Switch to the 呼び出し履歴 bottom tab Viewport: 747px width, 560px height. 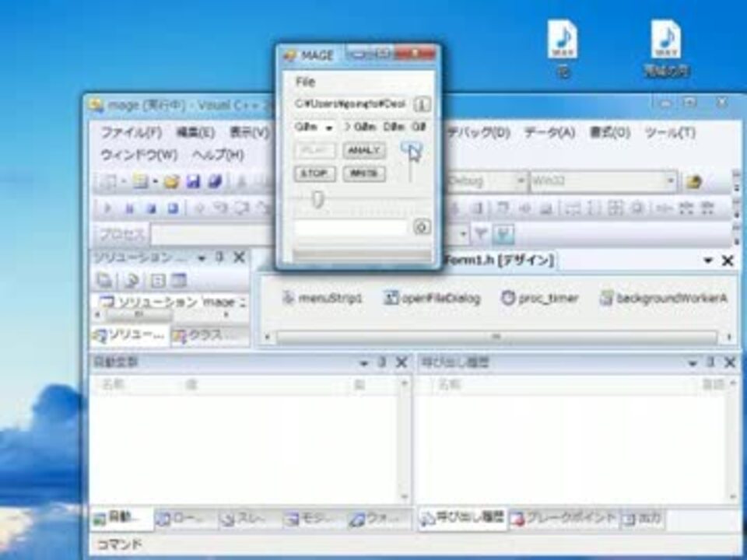point(462,518)
